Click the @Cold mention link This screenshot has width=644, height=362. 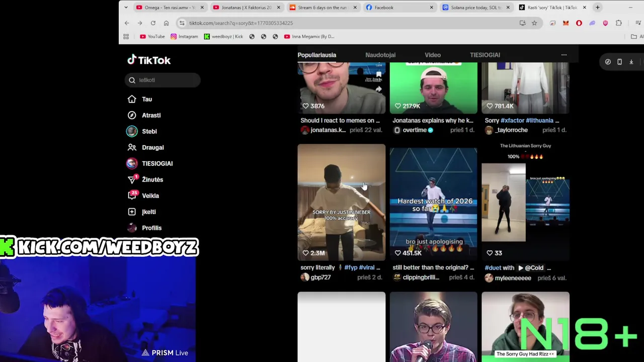pos(531,268)
